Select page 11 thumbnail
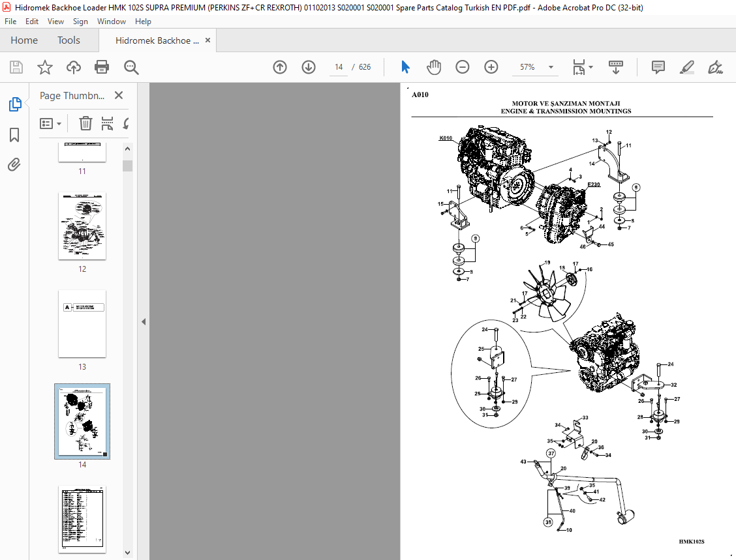 pos(82,153)
